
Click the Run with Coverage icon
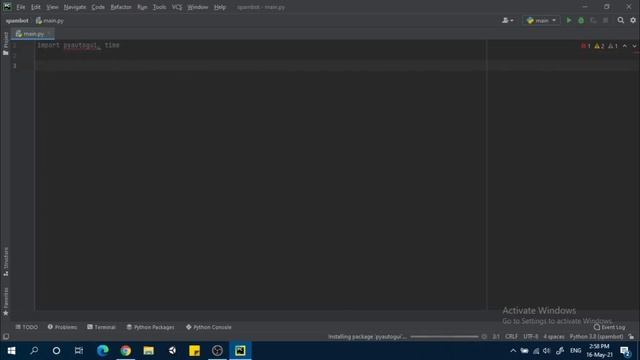593,20
